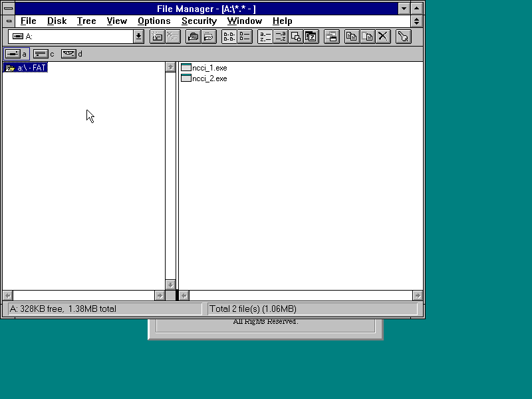Click the File Manager title bar
Viewport: 532px width, 399px height.
point(206,9)
